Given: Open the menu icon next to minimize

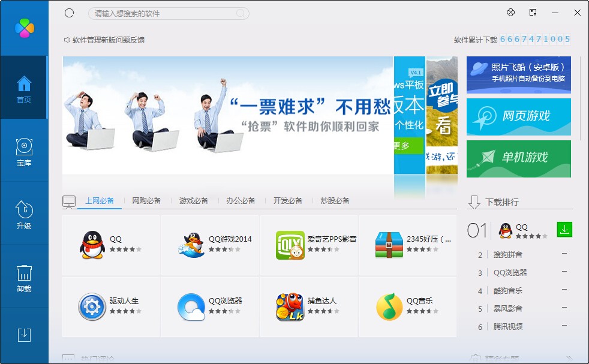Looking at the screenshot, I should [533, 13].
